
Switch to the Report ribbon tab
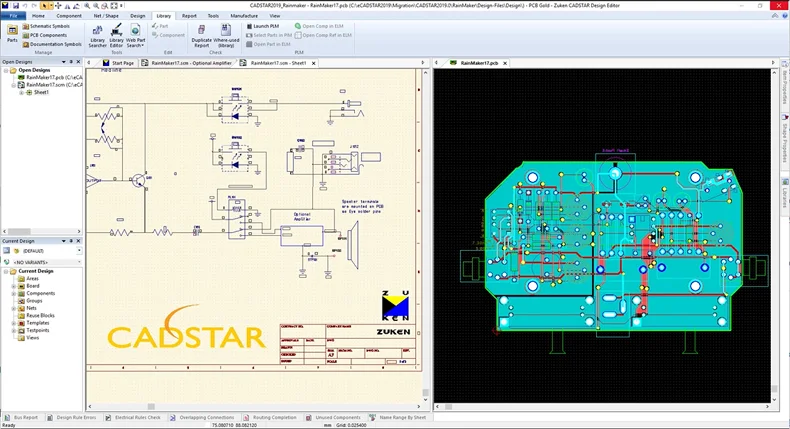pos(189,16)
